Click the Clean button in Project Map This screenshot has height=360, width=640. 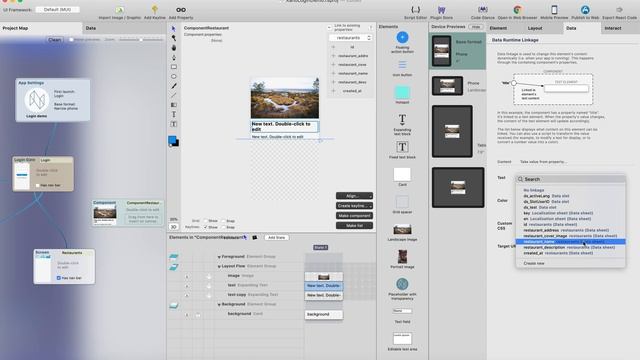click(55, 40)
